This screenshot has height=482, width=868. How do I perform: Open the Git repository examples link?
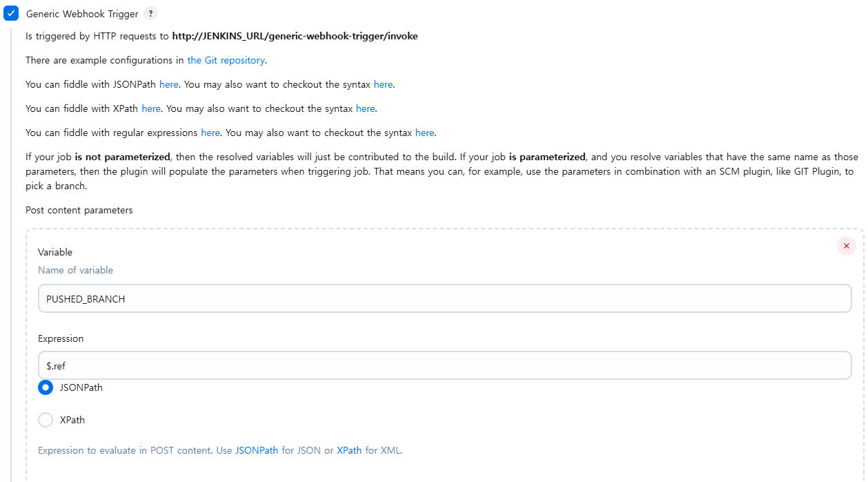[226, 60]
